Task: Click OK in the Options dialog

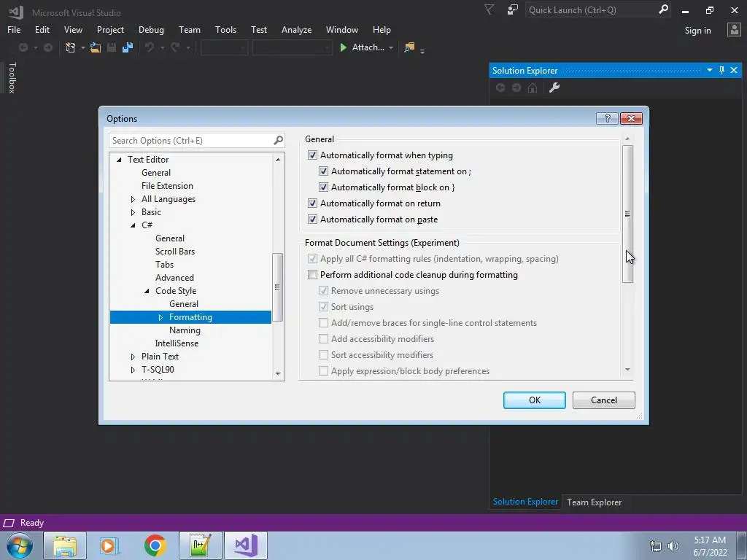Action: [535, 400]
